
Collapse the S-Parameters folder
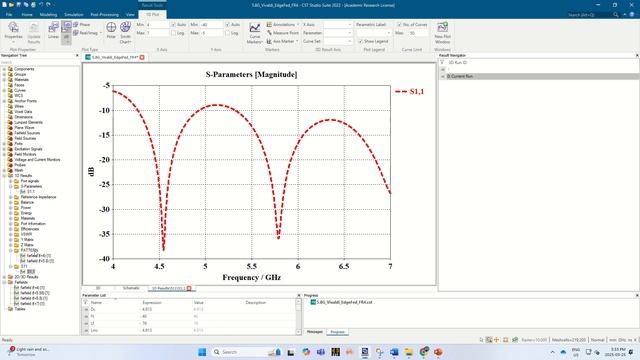click(x=11, y=186)
